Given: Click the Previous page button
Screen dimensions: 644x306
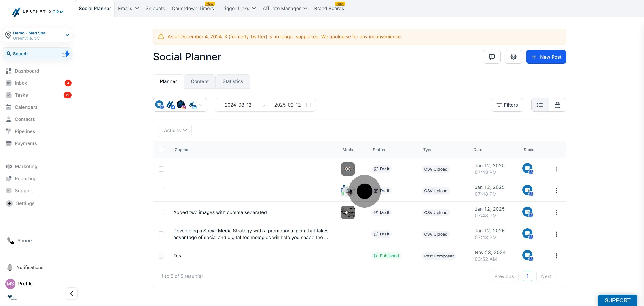Looking at the screenshot, I should [x=504, y=276].
